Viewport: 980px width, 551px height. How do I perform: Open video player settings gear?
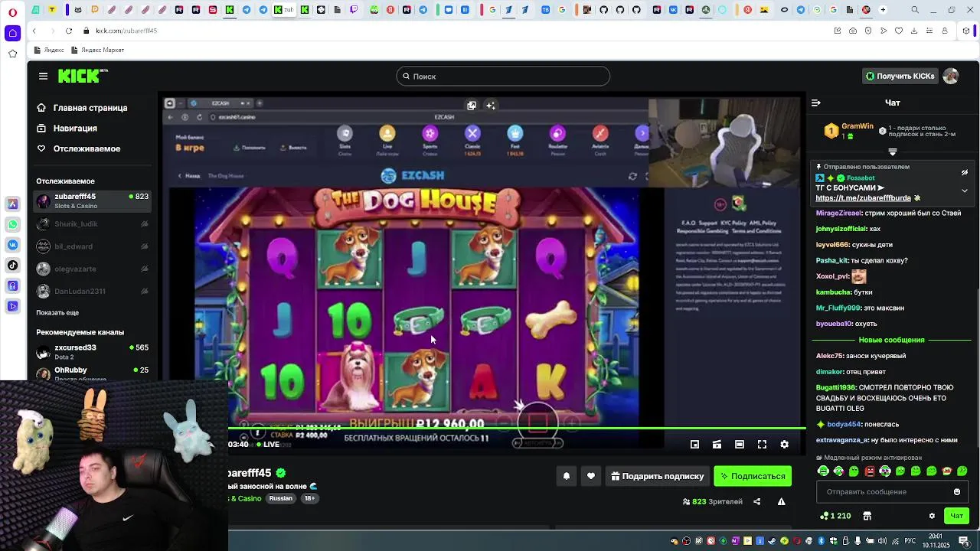click(x=784, y=444)
